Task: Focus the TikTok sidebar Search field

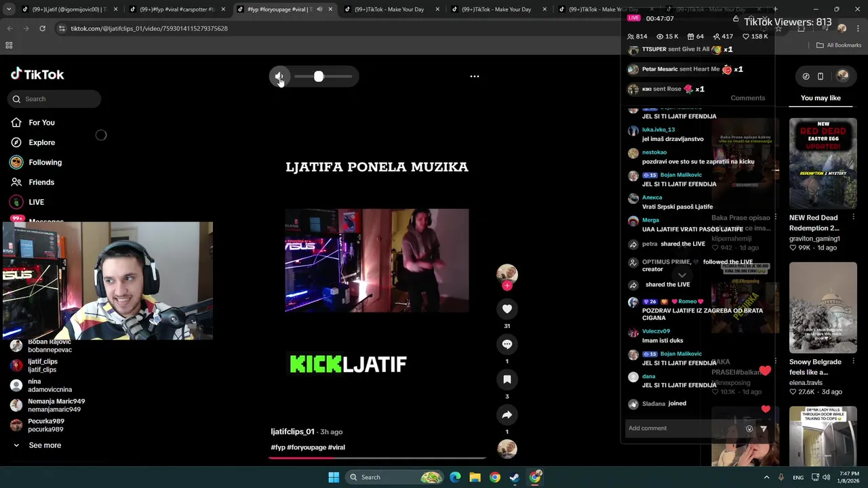Action: tap(55, 99)
